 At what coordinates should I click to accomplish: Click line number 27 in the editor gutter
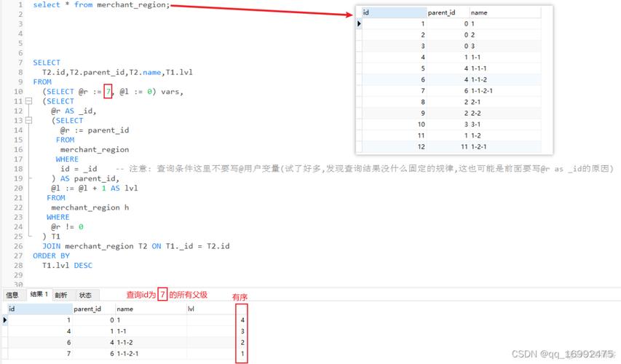click(18, 256)
